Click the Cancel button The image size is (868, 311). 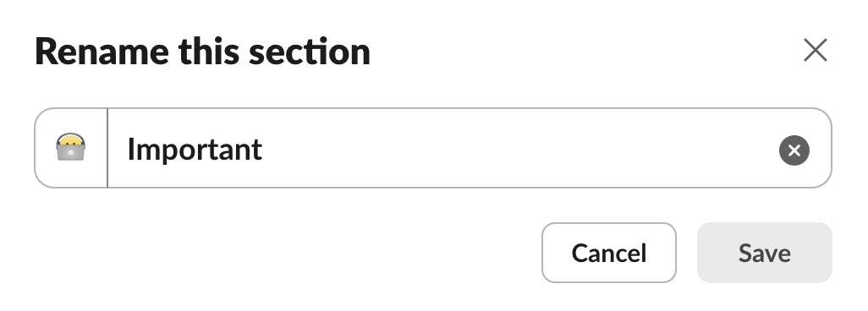click(x=608, y=253)
